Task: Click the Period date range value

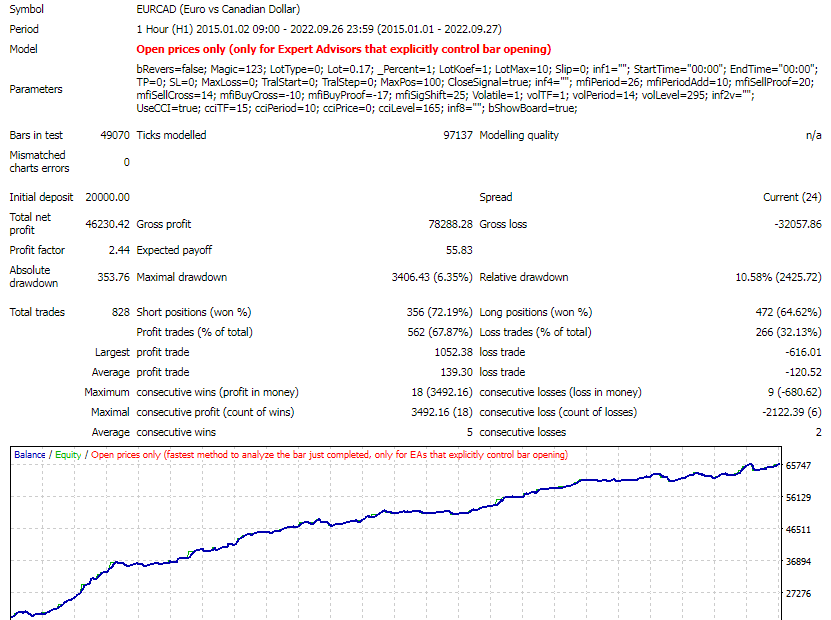Action: [319, 29]
